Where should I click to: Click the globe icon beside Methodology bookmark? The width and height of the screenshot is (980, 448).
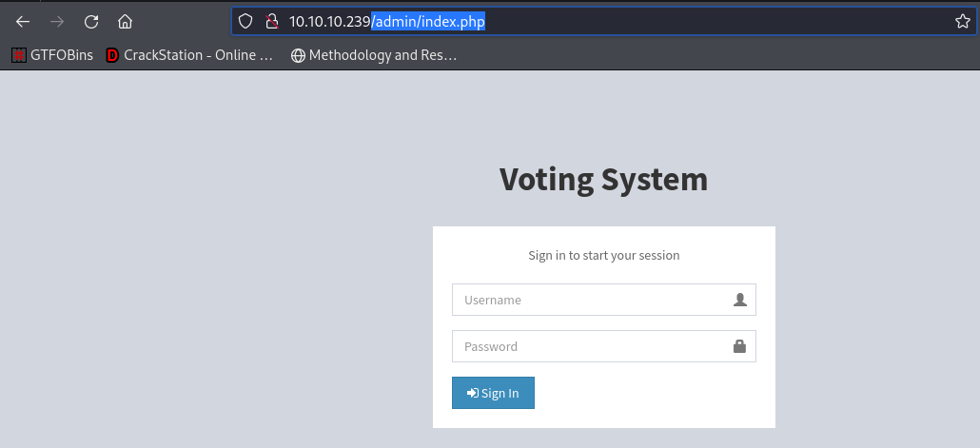point(298,55)
